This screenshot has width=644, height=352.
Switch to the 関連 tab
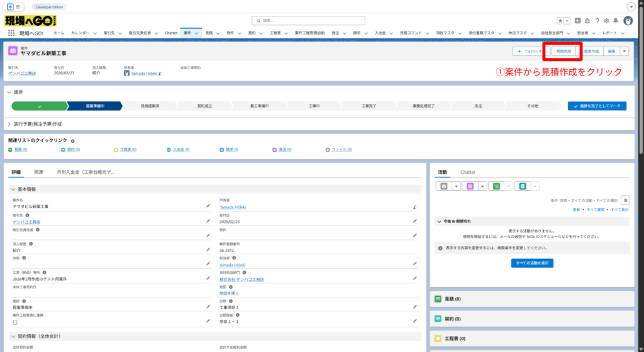[38, 171]
